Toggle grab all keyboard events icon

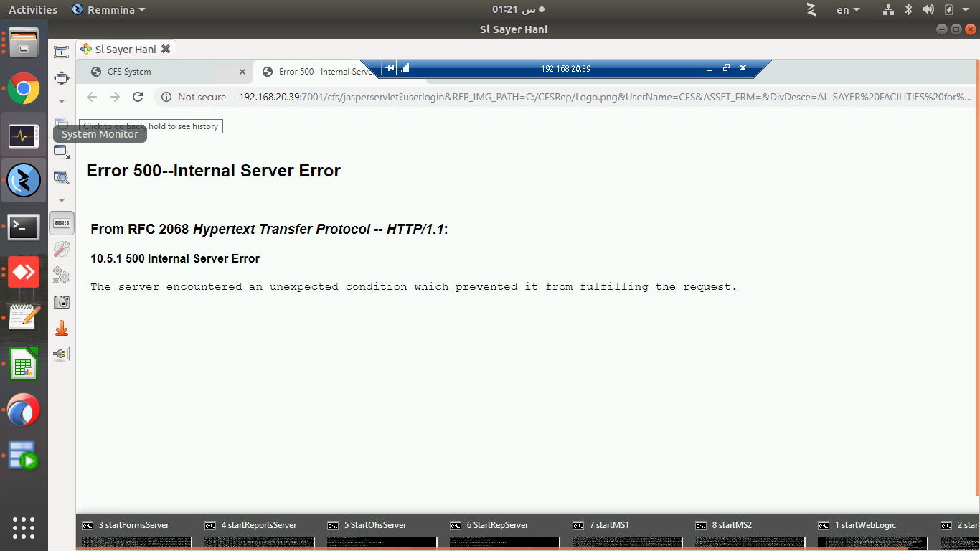pos(62,223)
